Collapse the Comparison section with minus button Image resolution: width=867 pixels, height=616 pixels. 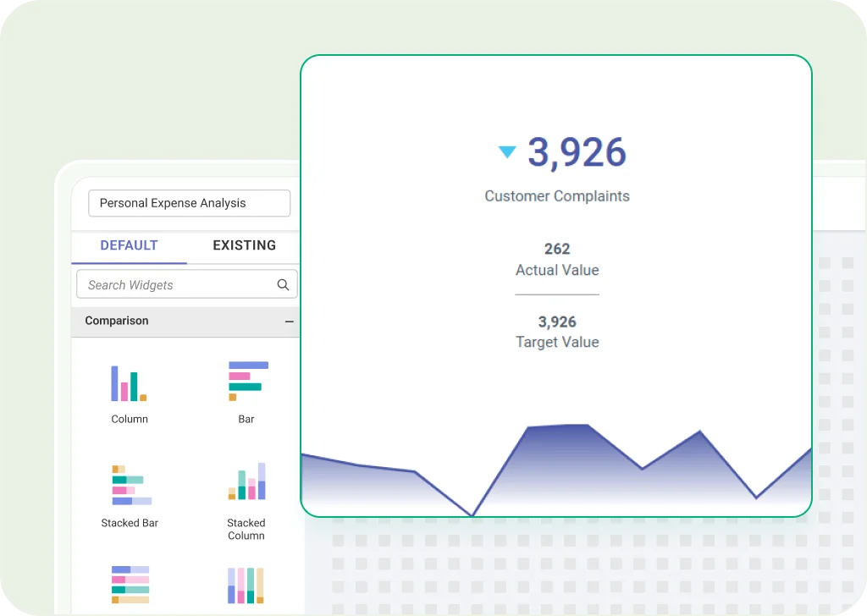click(x=290, y=322)
